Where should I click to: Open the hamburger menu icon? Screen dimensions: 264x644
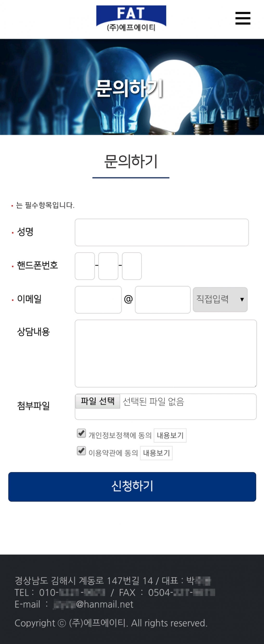tap(243, 18)
